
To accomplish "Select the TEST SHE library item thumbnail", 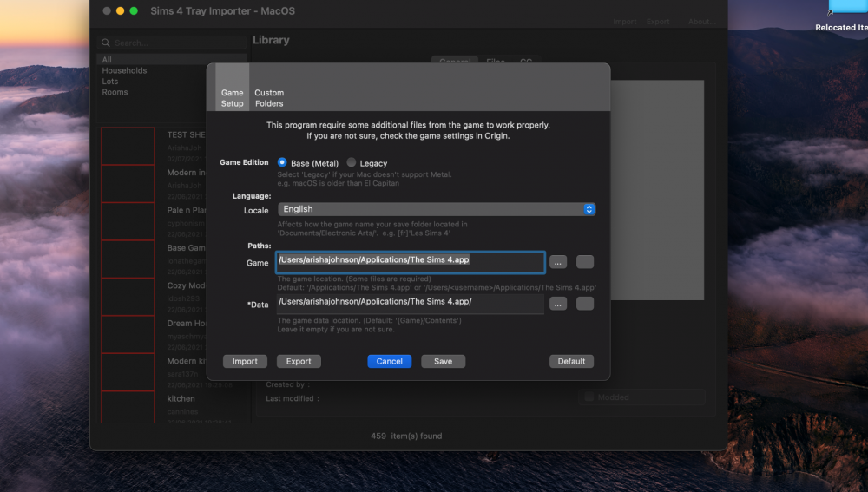I will click(128, 146).
